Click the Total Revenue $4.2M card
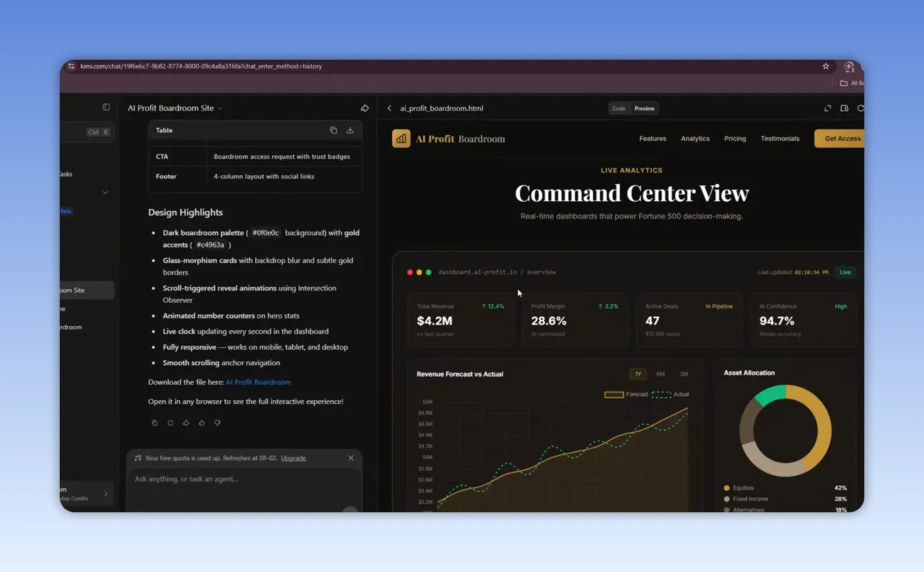Screen dimensions: 924x572 click(x=461, y=320)
